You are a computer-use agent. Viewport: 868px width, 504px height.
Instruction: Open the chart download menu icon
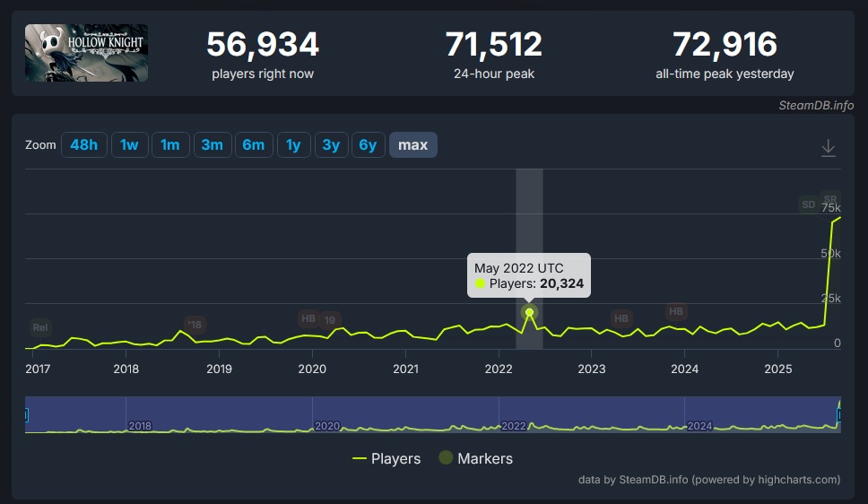pos(829,148)
